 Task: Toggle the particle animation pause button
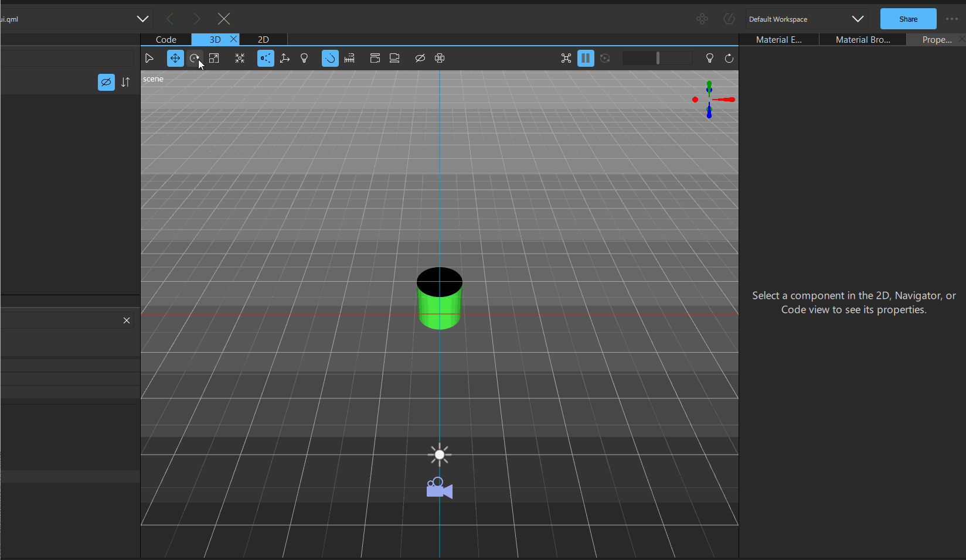point(586,58)
